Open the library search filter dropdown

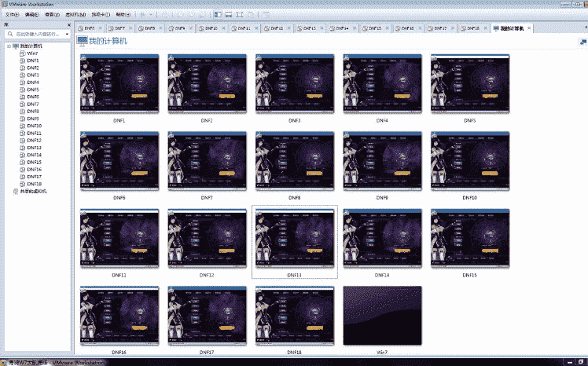coord(67,34)
